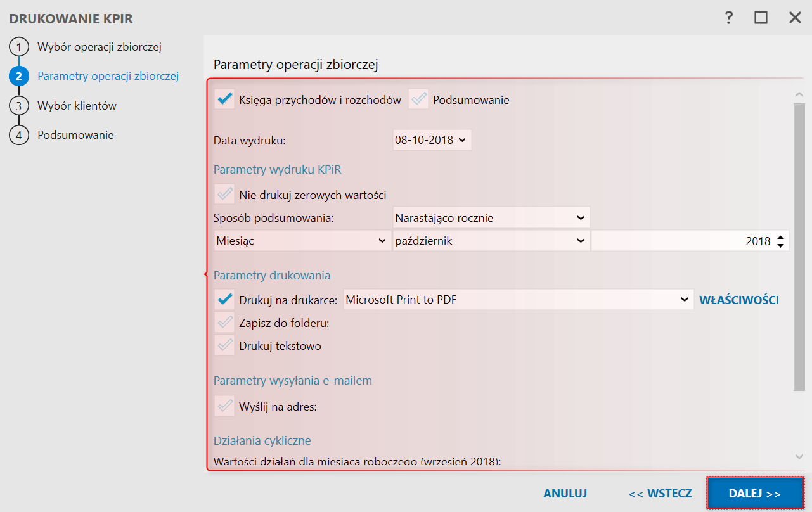Image resolution: width=812 pixels, height=512 pixels.
Task: Enable Wyślij na adres checkbox
Action: (224, 406)
